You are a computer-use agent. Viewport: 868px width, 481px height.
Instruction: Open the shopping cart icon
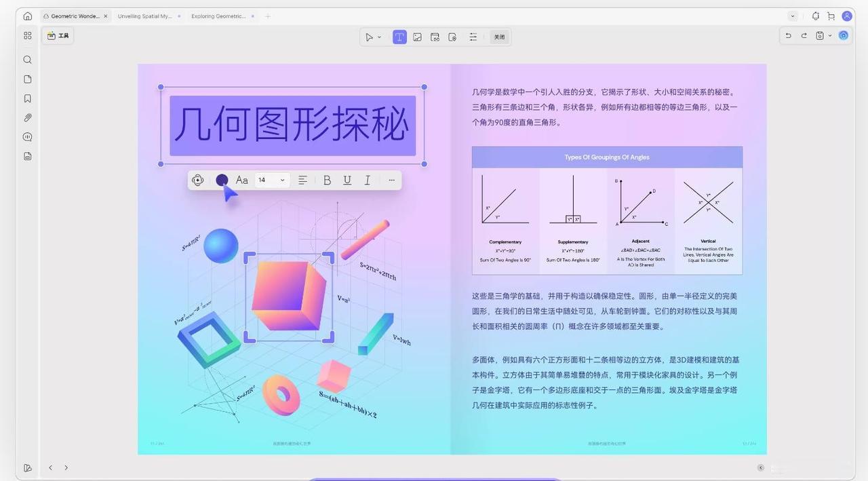831,16
